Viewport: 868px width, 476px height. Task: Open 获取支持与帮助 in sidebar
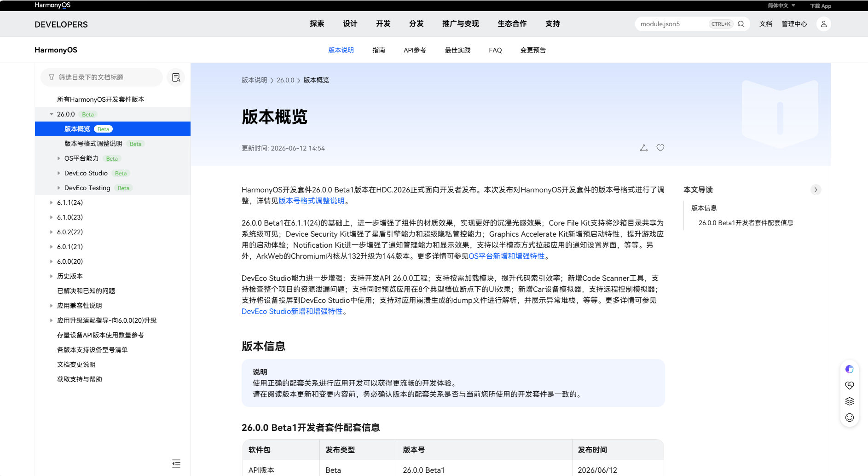tap(80, 379)
